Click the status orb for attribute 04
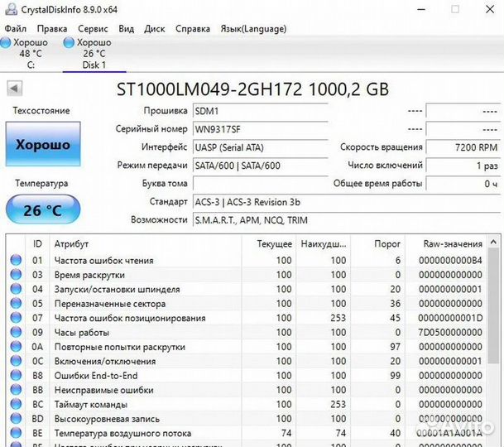Viewport: 504px width, 447px height. pos(16,289)
